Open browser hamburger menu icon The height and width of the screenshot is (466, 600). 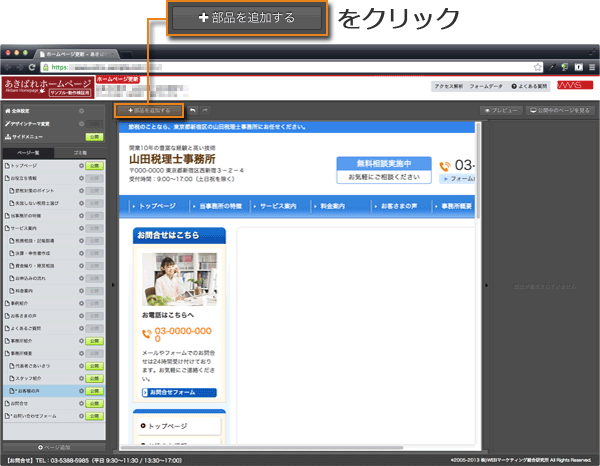[592, 67]
